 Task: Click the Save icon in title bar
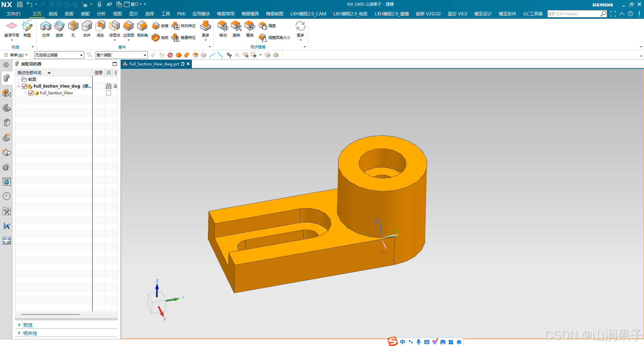(x=20, y=4)
